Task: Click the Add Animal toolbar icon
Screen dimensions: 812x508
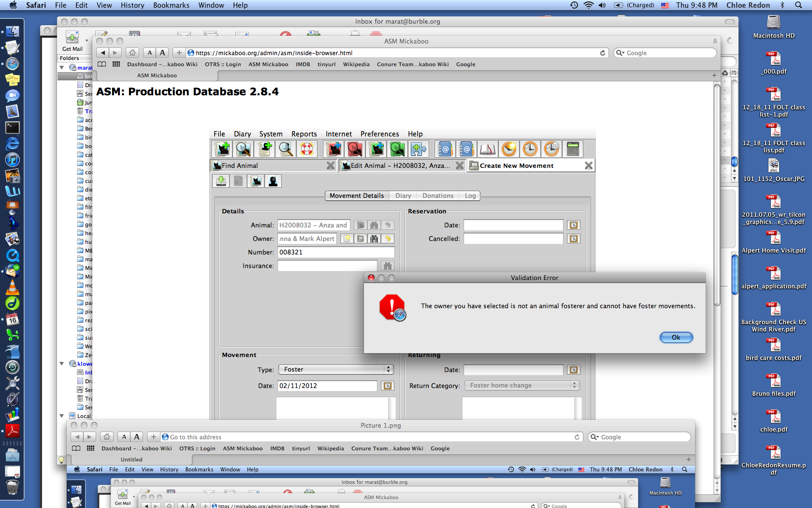Action: (222, 149)
